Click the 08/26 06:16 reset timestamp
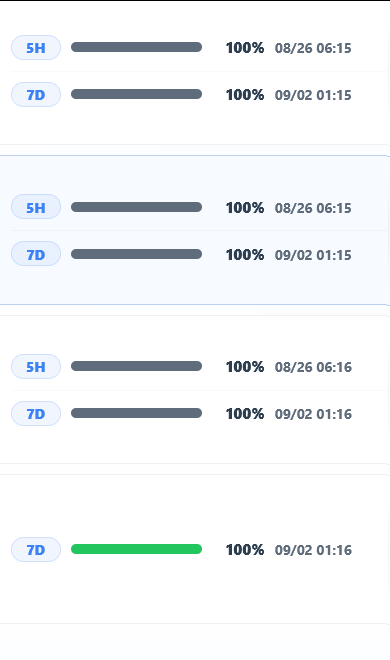390x660 pixels. (313, 367)
